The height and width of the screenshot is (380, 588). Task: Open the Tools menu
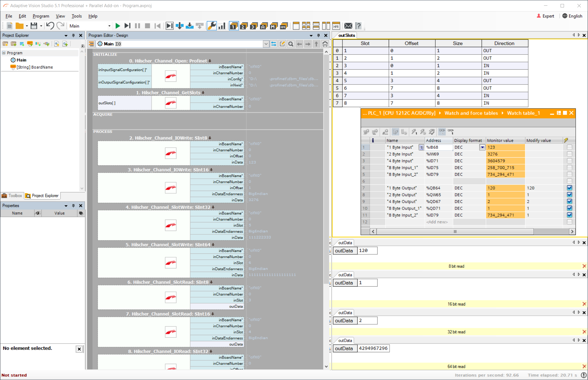point(76,16)
